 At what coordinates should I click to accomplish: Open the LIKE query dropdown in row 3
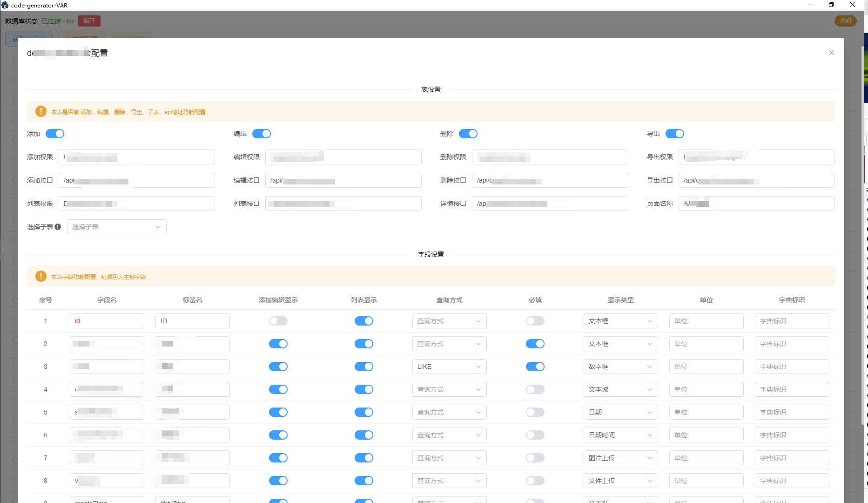pos(450,367)
